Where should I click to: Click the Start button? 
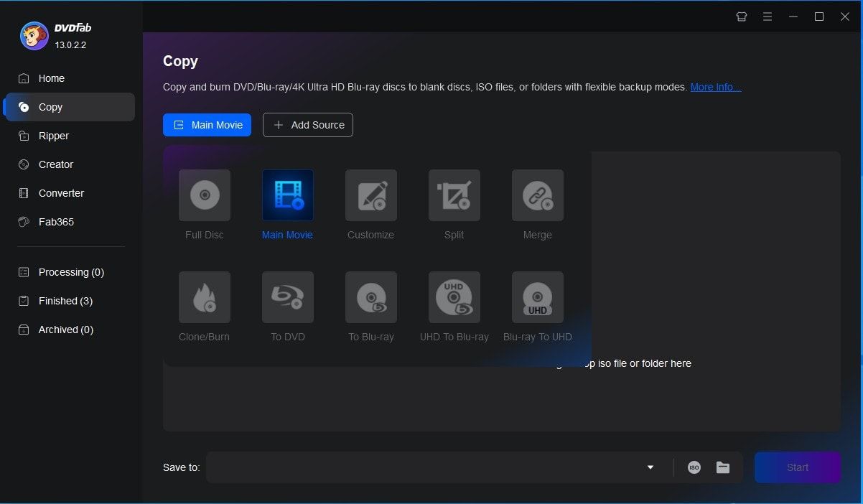pos(797,467)
